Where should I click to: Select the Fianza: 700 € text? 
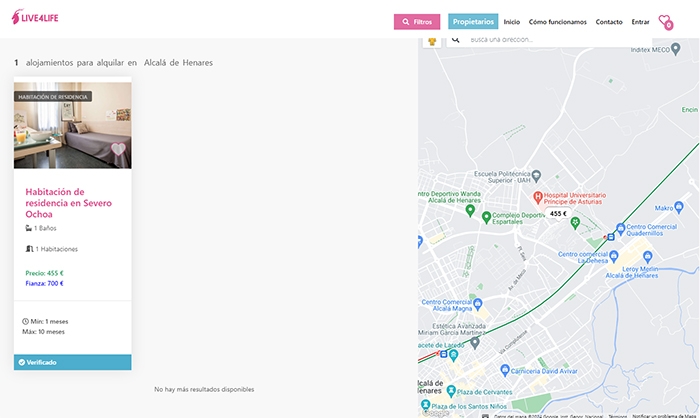point(44,283)
